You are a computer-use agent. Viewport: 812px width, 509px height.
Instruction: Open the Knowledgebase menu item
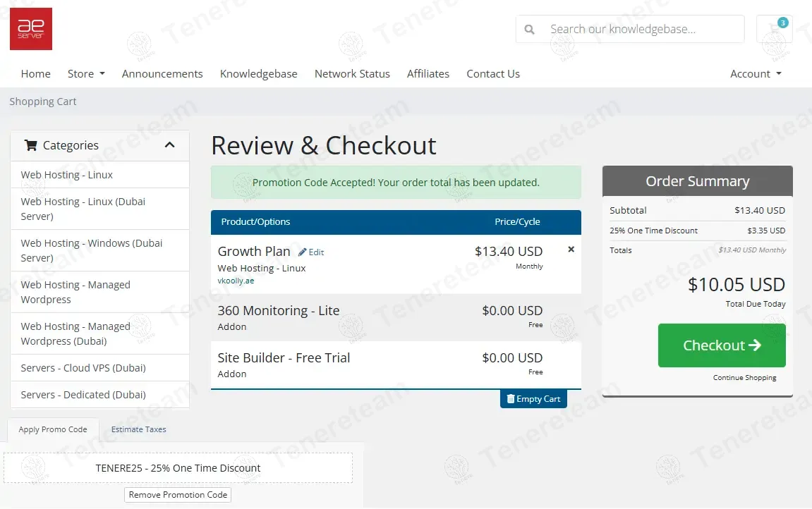coord(258,74)
